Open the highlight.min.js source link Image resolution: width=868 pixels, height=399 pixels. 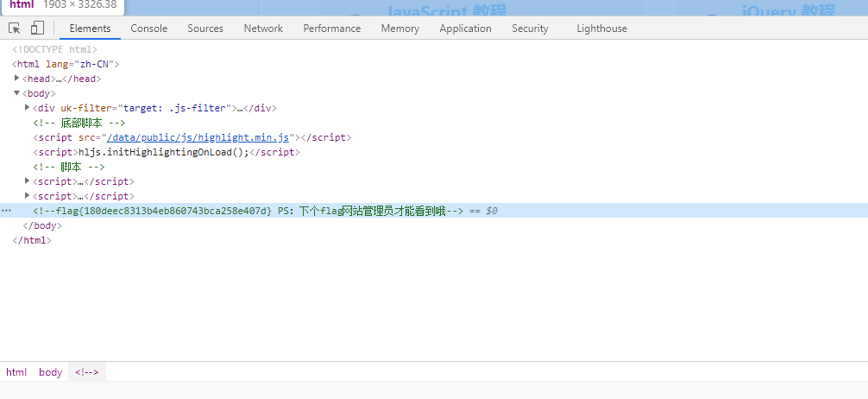click(x=198, y=137)
